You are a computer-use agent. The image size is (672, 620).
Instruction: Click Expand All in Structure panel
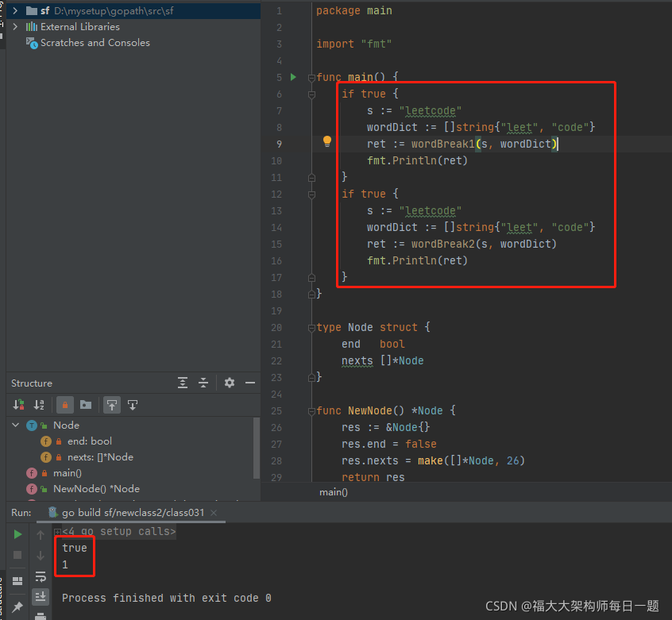point(183,383)
